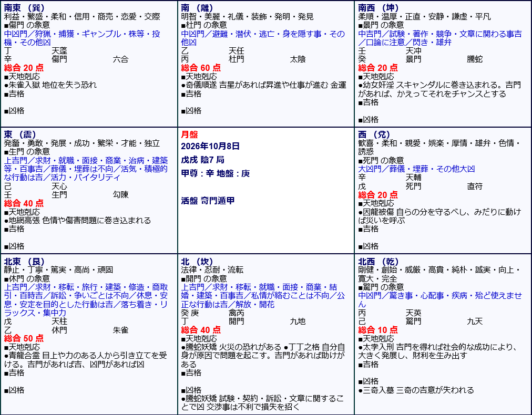Click 総合 20 点 in the southwest cell
This screenshot has height=415, width=532.
point(378,68)
